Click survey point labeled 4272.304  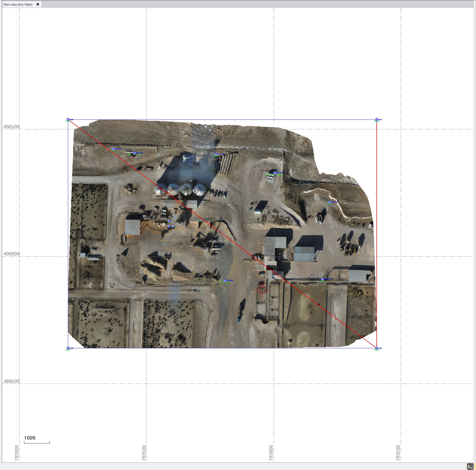click(x=216, y=154)
